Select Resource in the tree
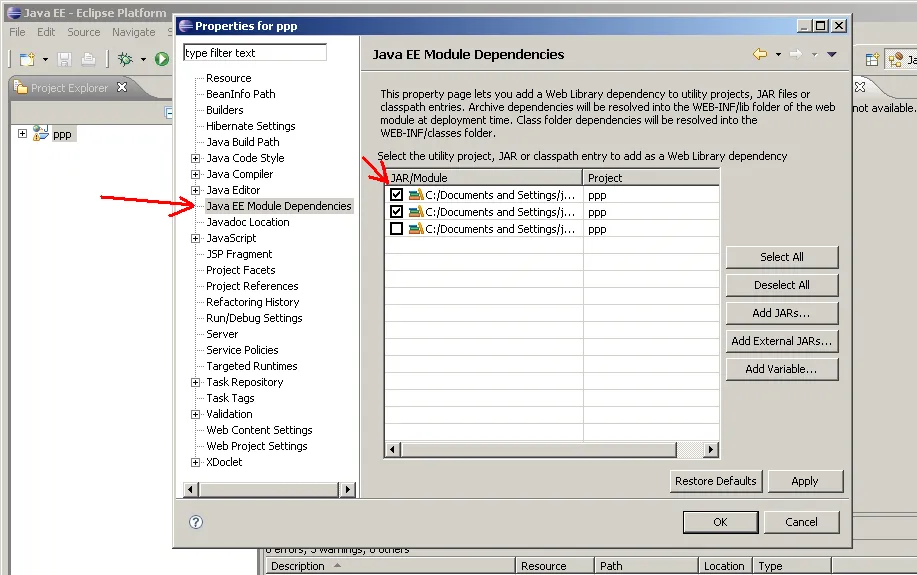The height and width of the screenshot is (575, 917). click(229, 78)
